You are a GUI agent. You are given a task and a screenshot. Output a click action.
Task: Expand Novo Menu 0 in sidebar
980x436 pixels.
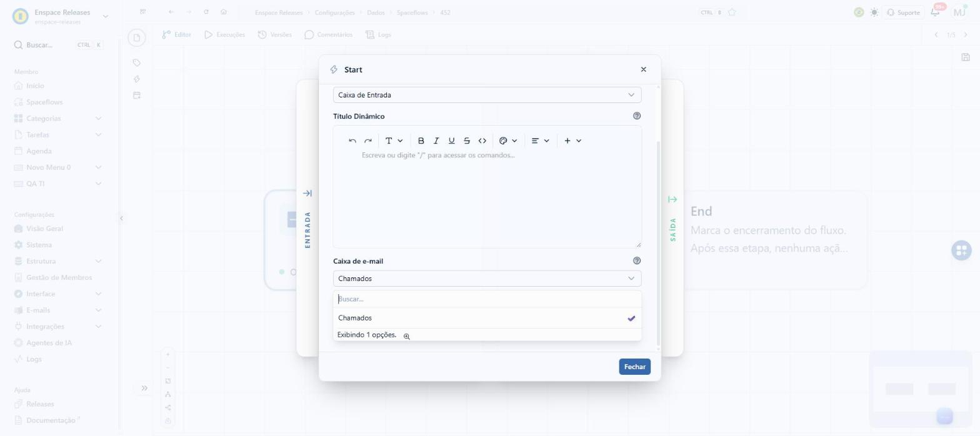coord(59,167)
